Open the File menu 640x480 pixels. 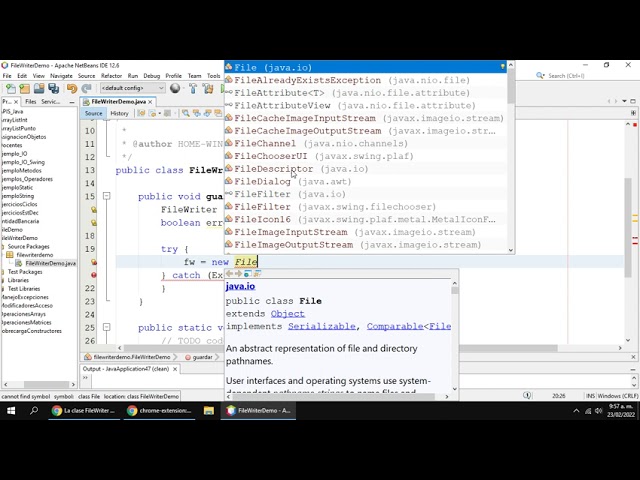7,76
